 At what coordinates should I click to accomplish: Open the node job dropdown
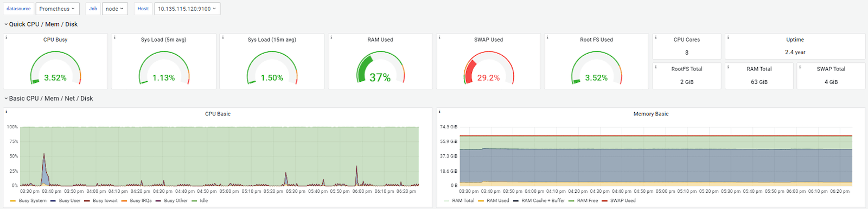(x=115, y=9)
